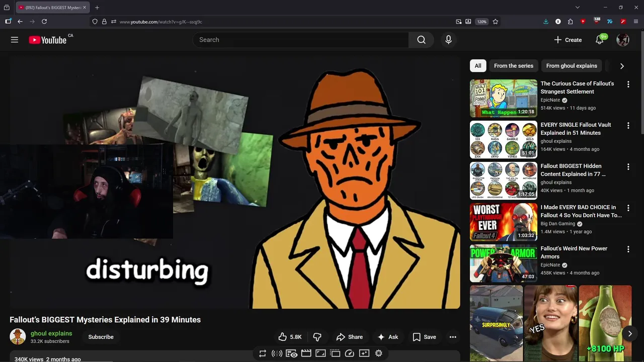Click the Create button
Screen dimensions: 644x362
(568, 40)
